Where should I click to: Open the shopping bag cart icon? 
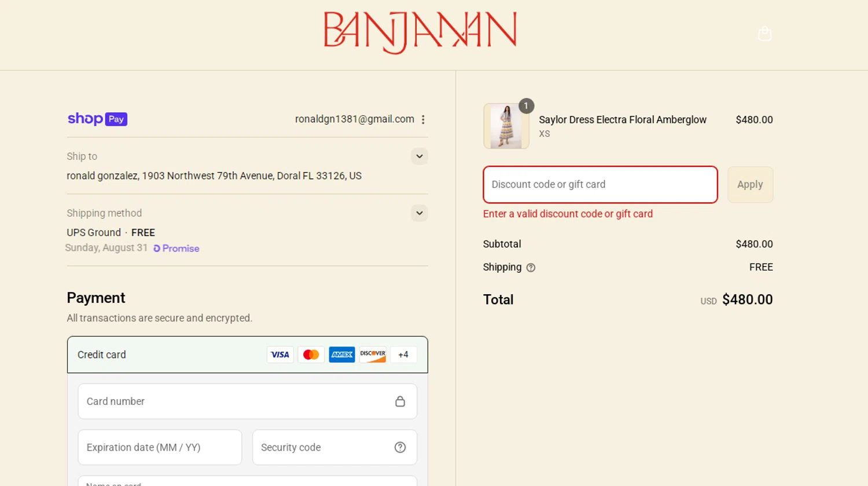coord(764,34)
